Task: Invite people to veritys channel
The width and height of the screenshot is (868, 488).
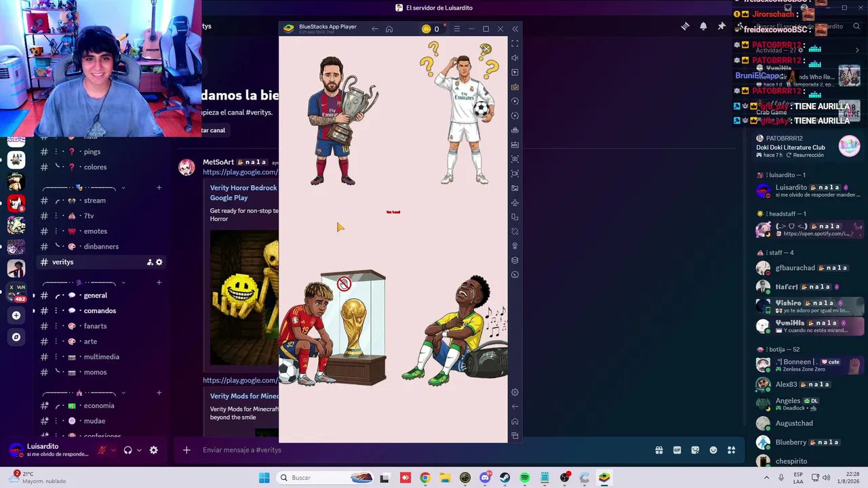Action: [150, 262]
